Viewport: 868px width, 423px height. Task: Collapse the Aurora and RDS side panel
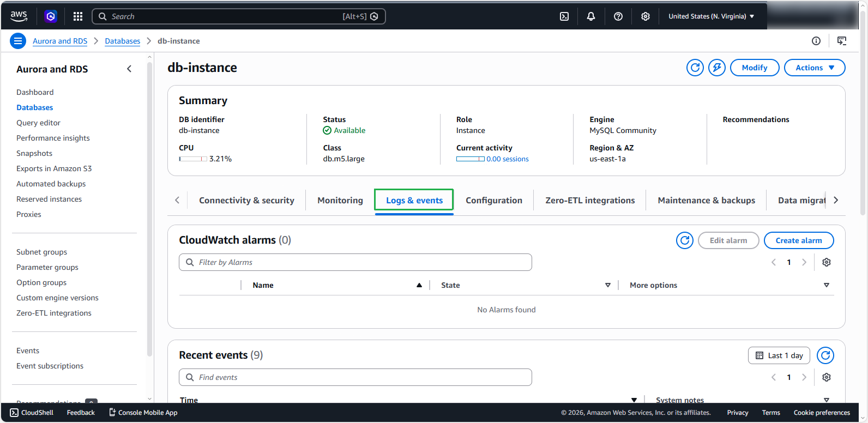(x=129, y=69)
